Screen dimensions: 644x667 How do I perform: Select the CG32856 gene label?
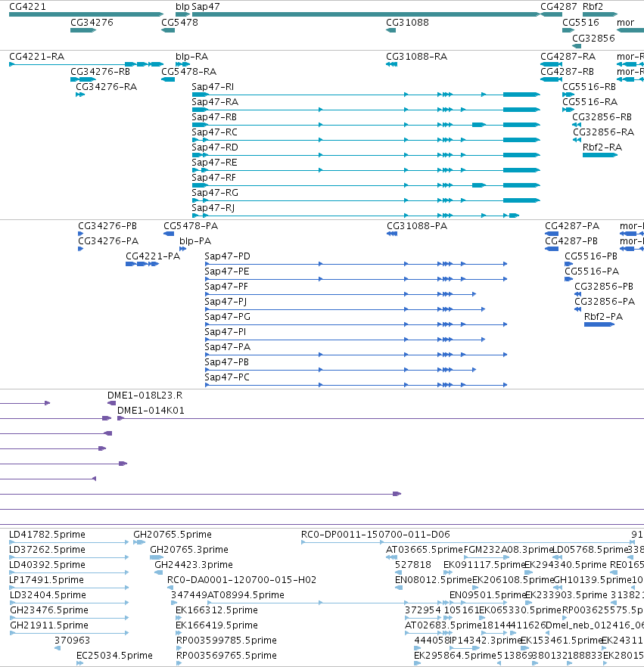pyautogui.click(x=593, y=39)
